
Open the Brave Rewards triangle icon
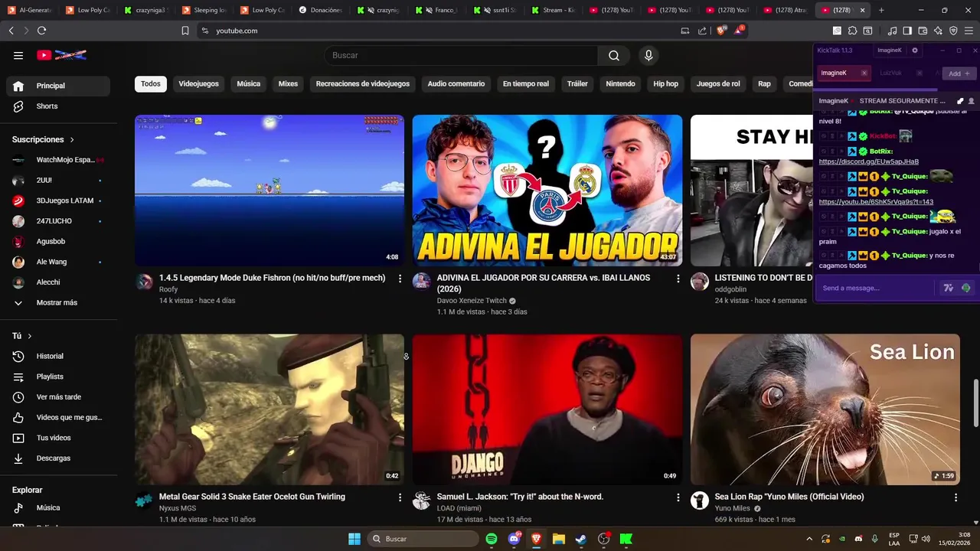point(739,31)
